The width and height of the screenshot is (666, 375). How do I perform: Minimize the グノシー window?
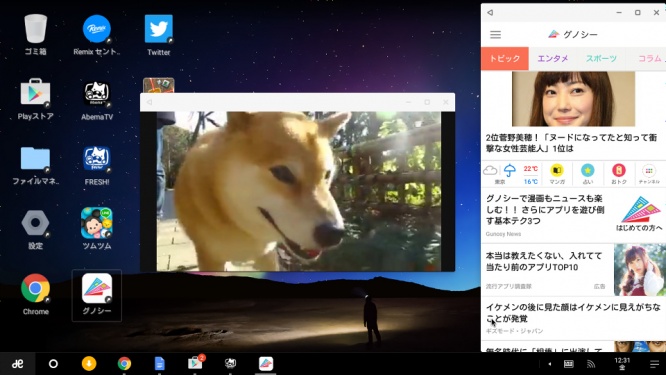point(619,13)
